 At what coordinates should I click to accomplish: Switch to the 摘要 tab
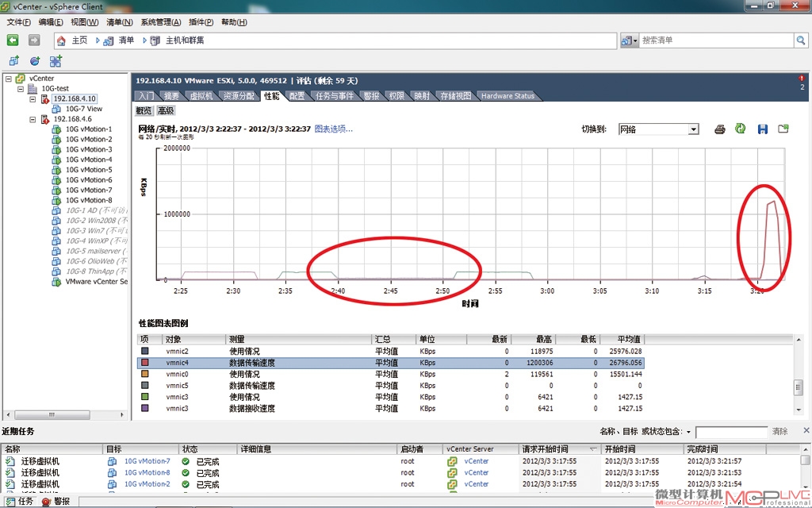171,96
